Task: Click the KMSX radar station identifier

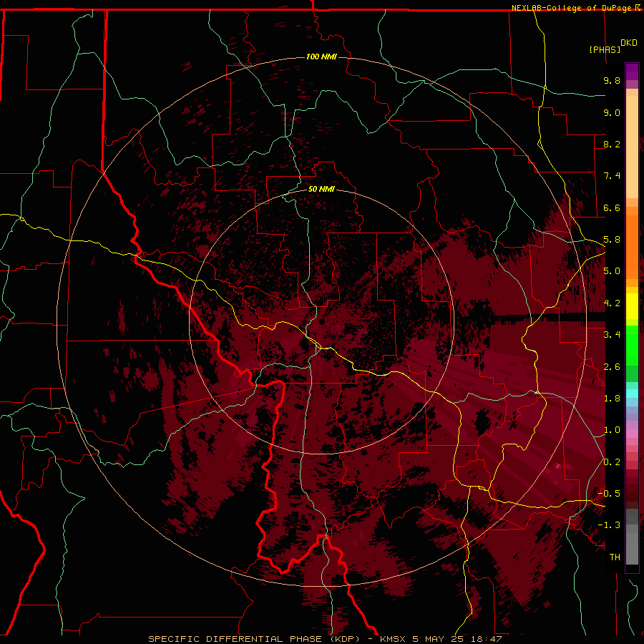Action: [x=394, y=639]
